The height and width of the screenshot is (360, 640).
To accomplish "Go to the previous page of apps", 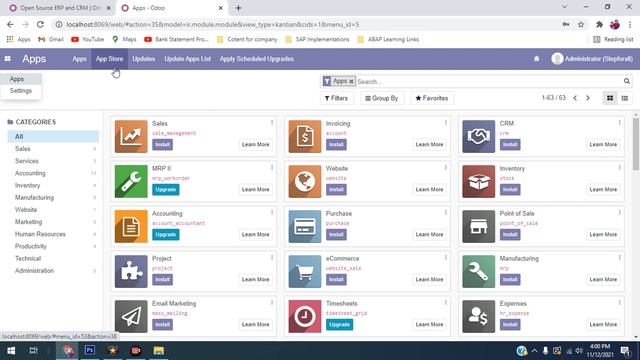I will 575,98.
